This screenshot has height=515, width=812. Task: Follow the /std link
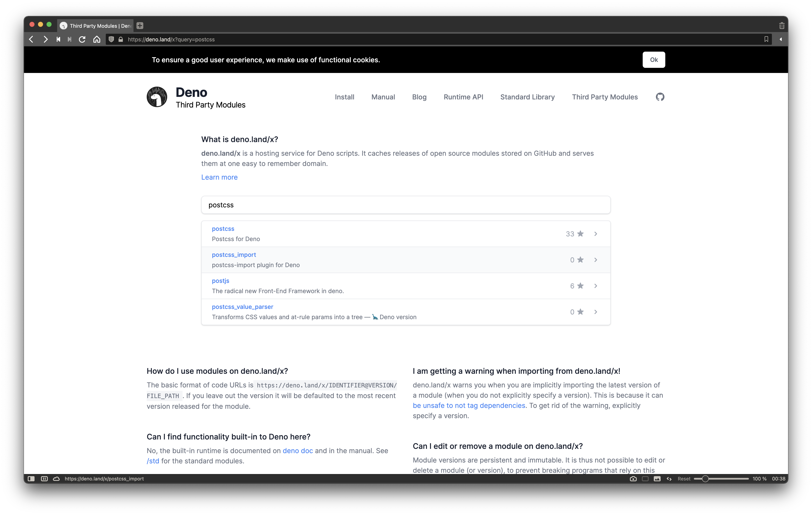pos(153,461)
